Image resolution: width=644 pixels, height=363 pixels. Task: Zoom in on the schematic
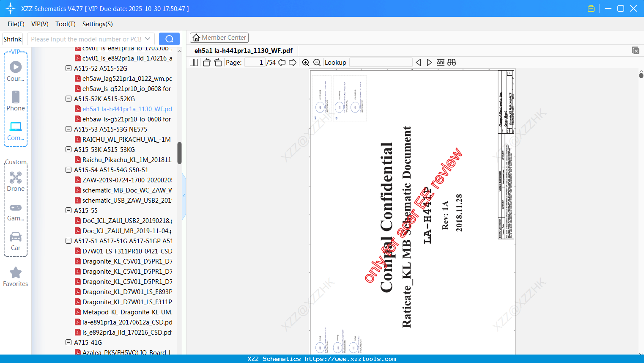click(306, 63)
